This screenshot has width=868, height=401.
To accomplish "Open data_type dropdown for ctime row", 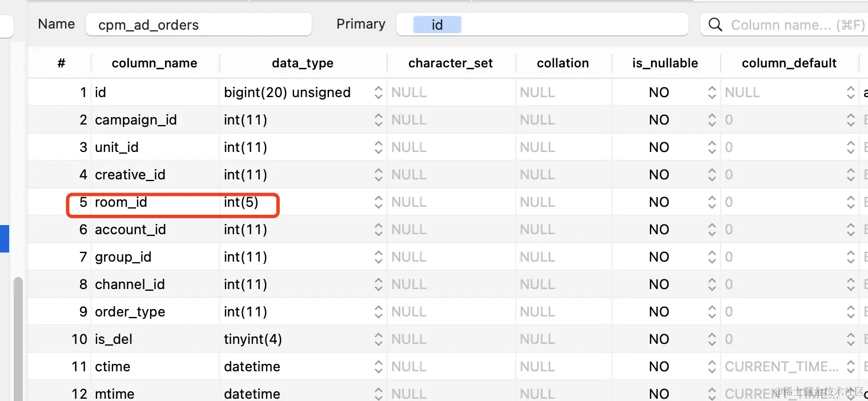I will (378, 367).
